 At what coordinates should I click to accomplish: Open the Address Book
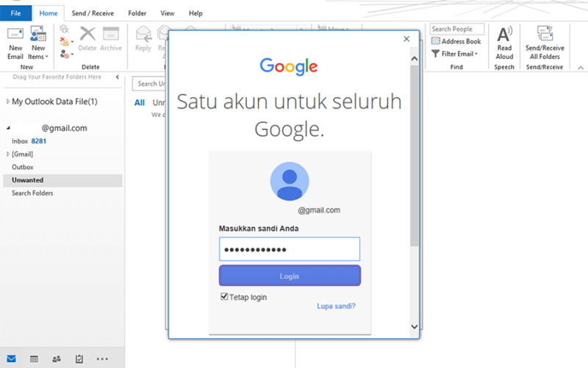(x=456, y=41)
